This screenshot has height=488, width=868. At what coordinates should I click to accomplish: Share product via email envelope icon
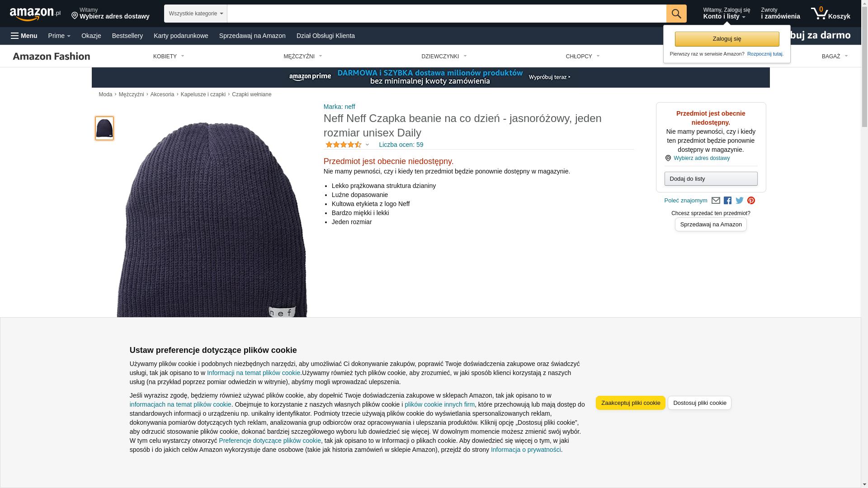(x=716, y=201)
